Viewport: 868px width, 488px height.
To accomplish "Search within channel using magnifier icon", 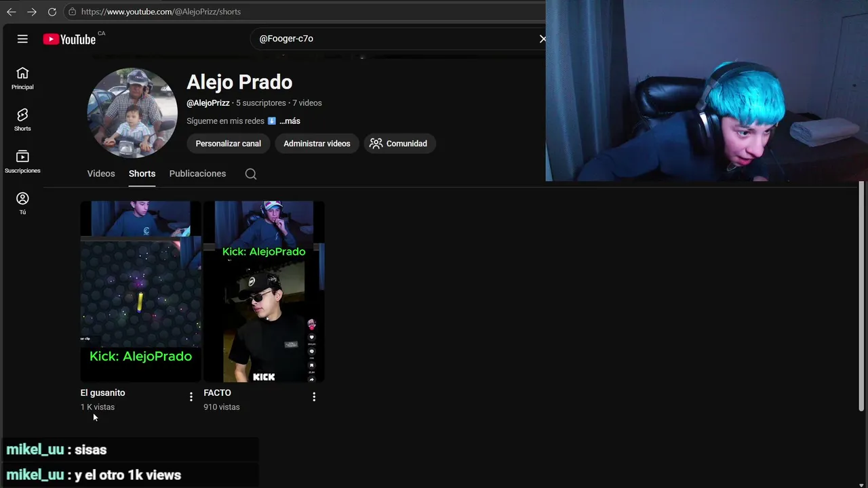I will coord(251,174).
